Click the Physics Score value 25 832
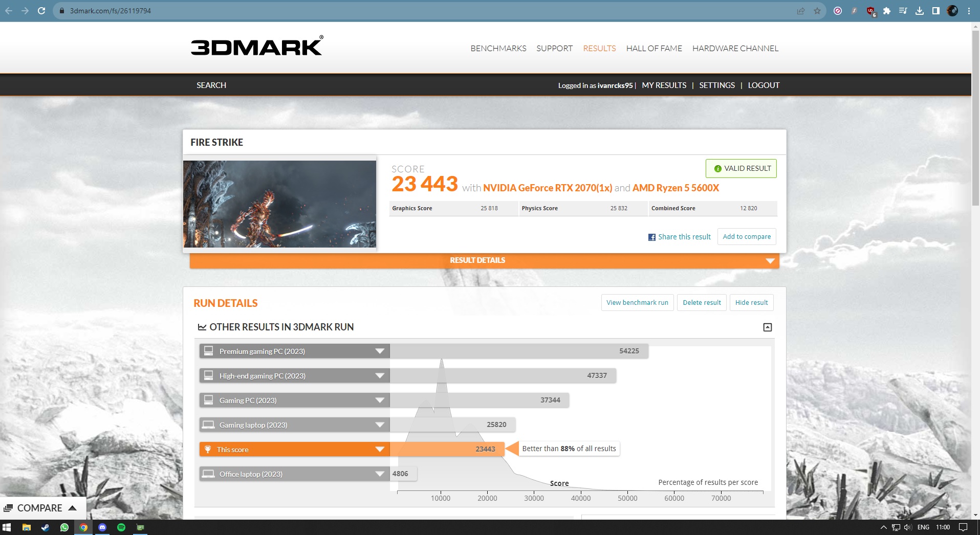Viewport: 980px width, 535px height. click(x=619, y=209)
